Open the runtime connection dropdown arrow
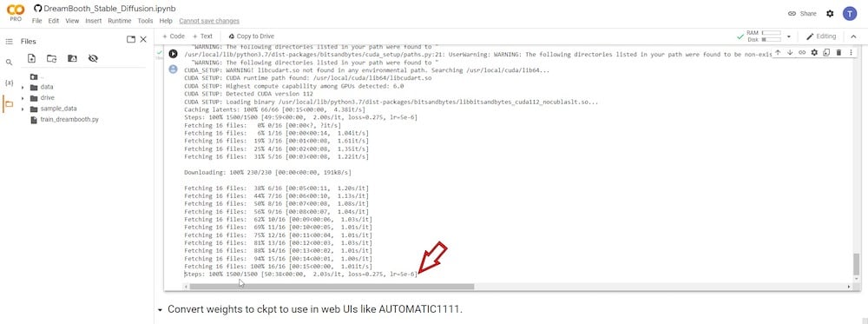 click(789, 36)
